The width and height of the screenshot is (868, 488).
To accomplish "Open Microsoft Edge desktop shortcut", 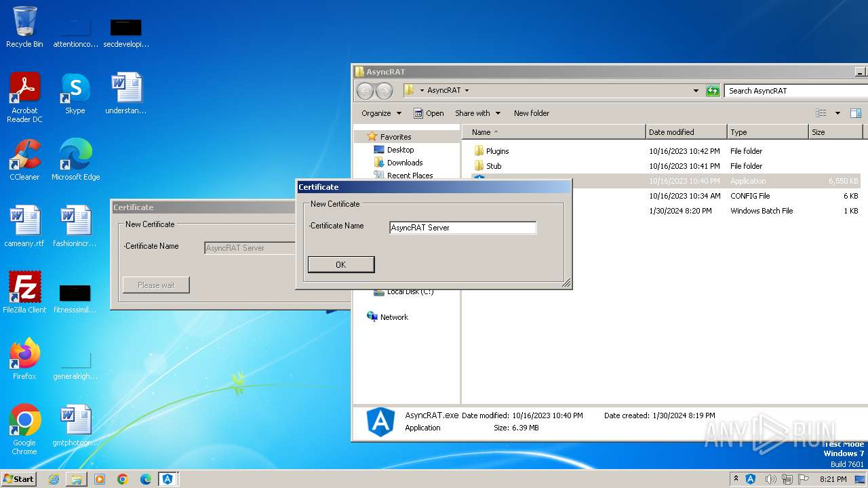I will (75, 159).
